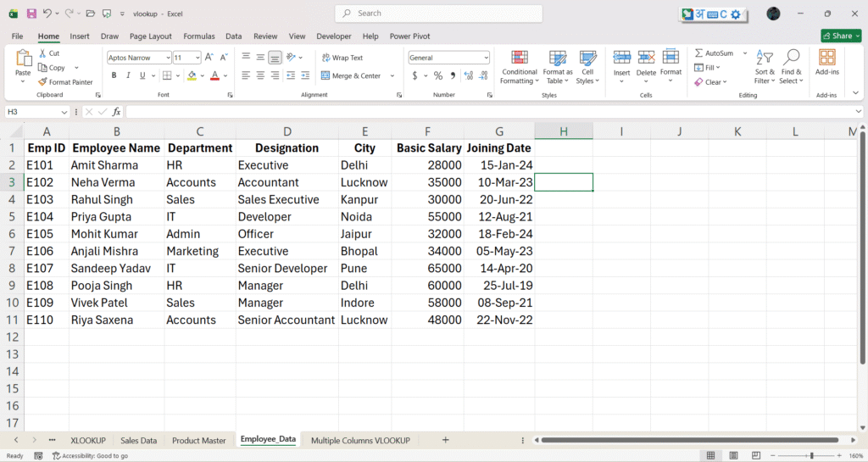Increase the cell indent

[x=305, y=75]
